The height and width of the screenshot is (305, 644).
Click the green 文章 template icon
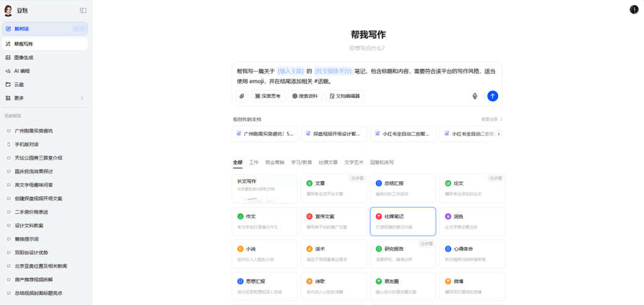coord(309,183)
